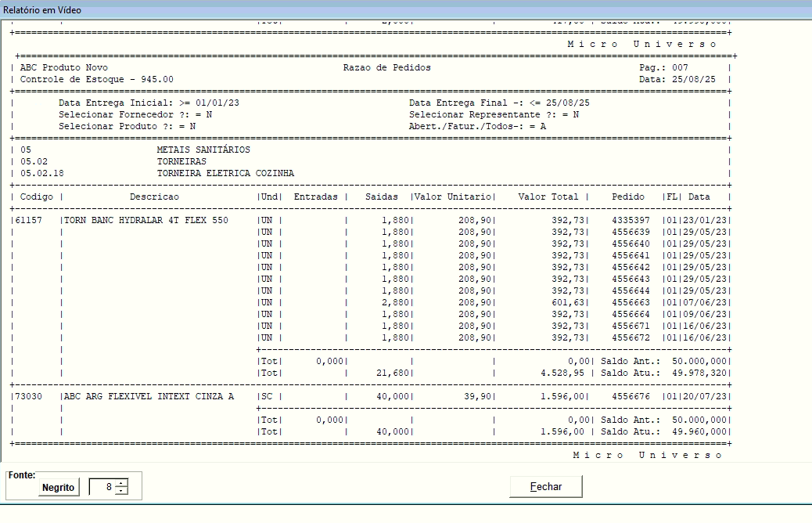This screenshot has width=812, height=523.
Task: Click Selecionar Fornecedor filter line
Action: (x=135, y=114)
